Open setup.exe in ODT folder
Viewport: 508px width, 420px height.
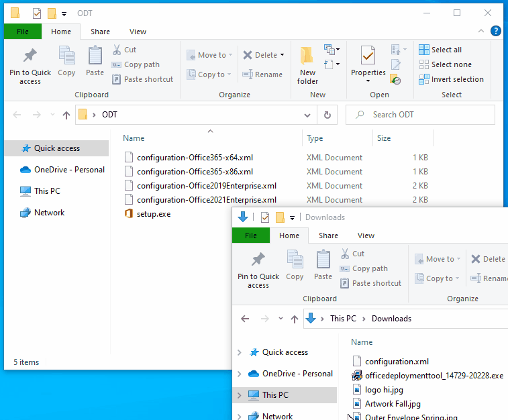pos(154,214)
